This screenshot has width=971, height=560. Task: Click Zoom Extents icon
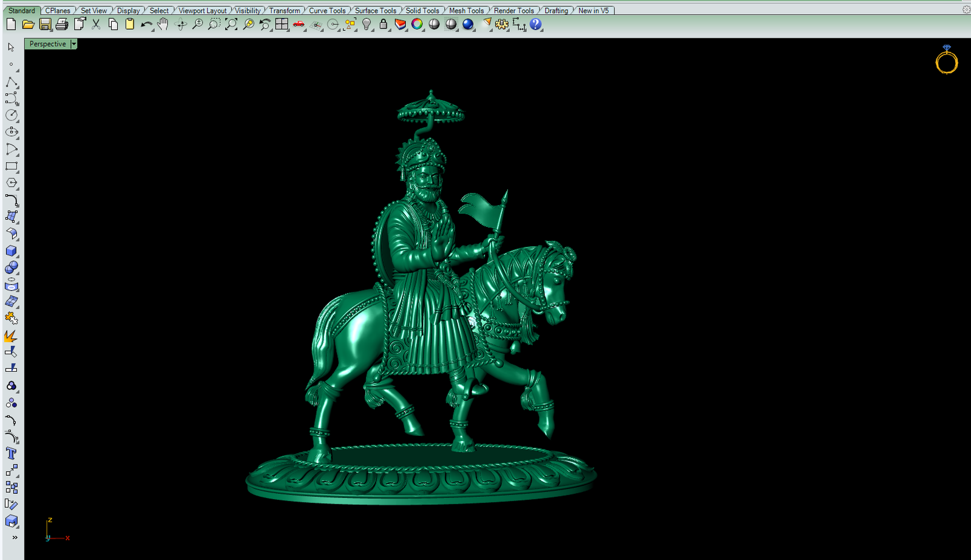click(x=231, y=24)
